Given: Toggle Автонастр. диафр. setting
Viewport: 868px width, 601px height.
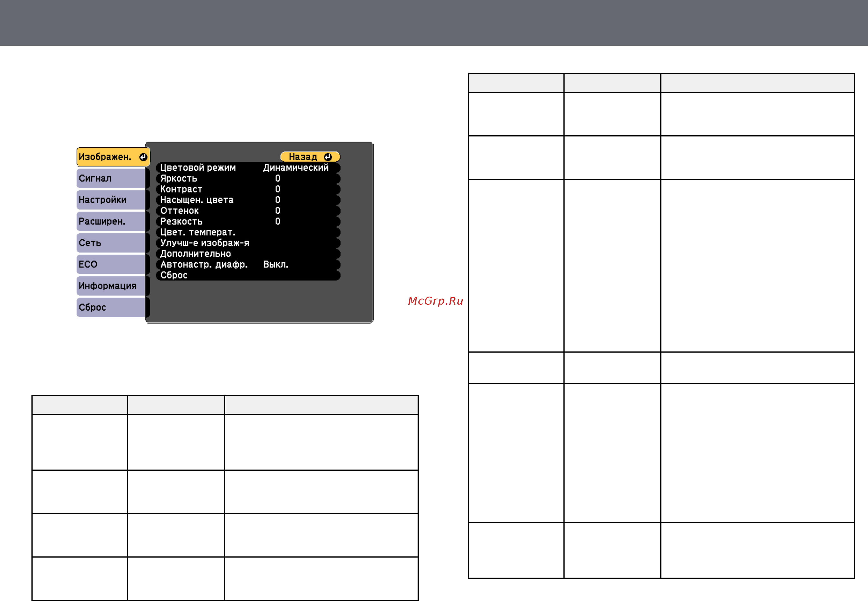Looking at the screenshot, I should tap(248, 264).
